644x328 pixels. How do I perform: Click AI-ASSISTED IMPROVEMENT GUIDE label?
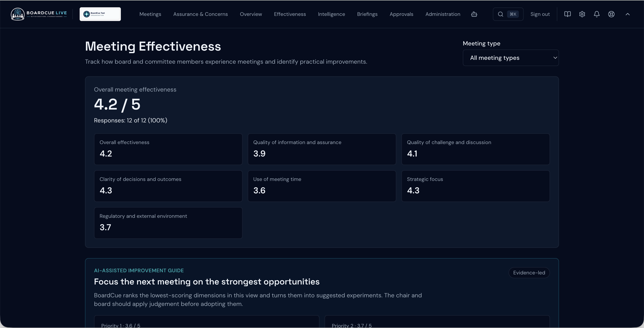[139, 270]
